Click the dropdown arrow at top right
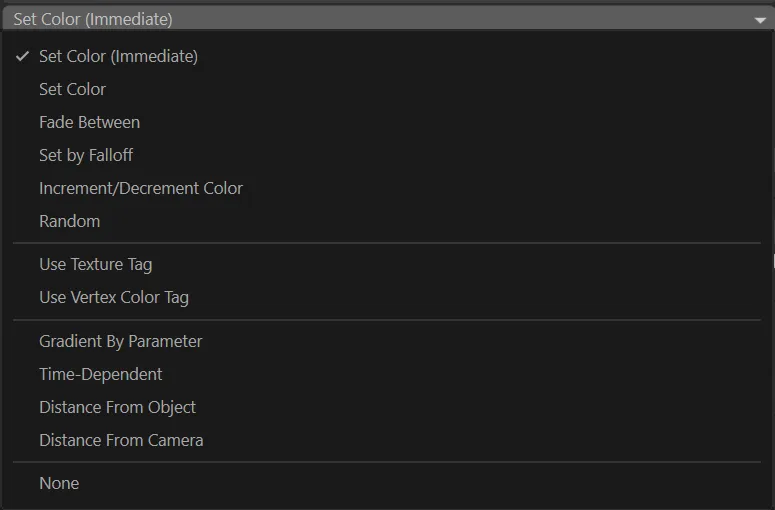Image resolution: width=775 pixels, height=510 pixels. 760,19
